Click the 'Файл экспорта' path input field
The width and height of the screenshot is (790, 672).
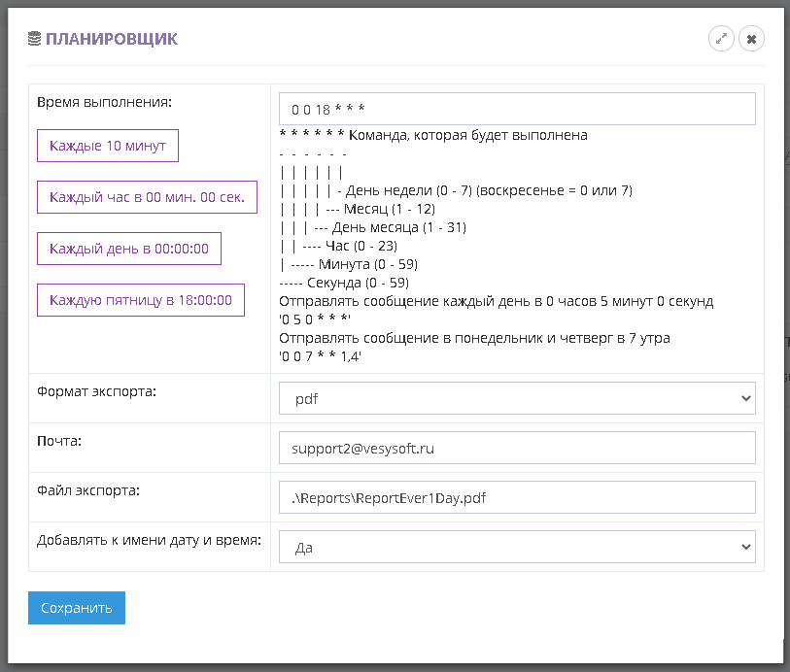(x=517, y=497)
